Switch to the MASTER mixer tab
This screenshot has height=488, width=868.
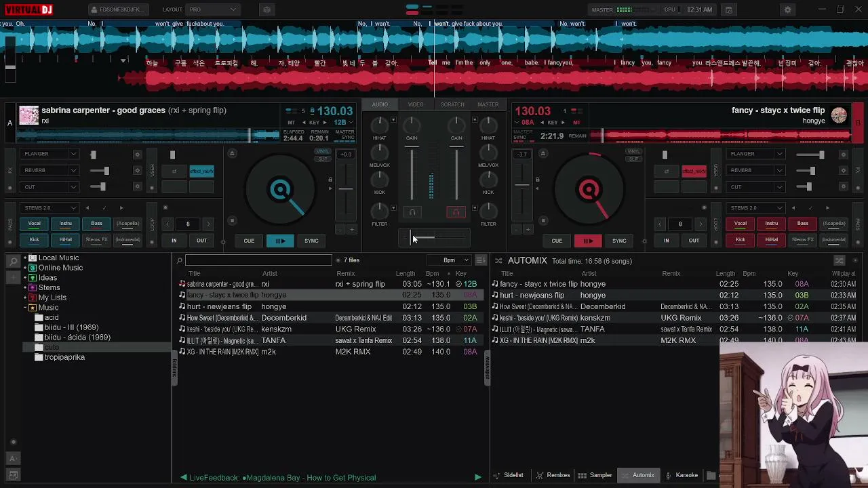[488, 104]
